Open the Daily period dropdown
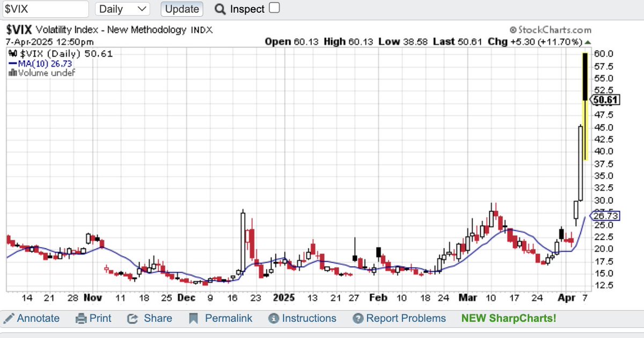 [122, 9]
